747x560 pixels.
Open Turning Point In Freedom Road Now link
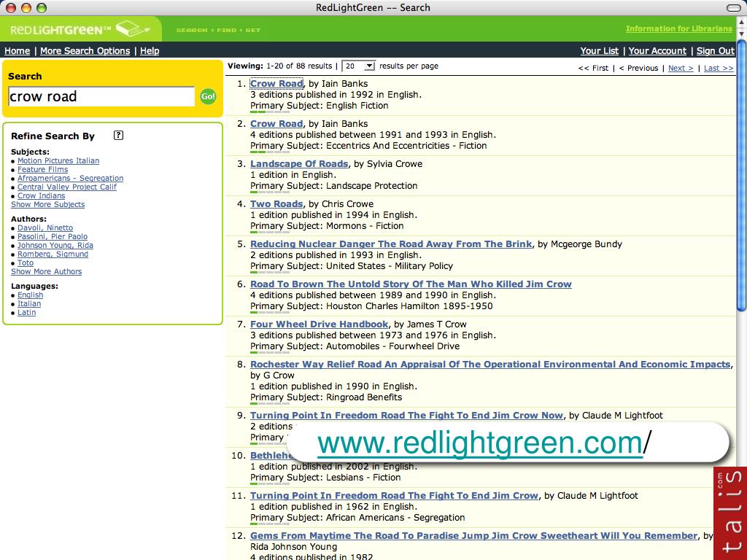pos(406,415)
